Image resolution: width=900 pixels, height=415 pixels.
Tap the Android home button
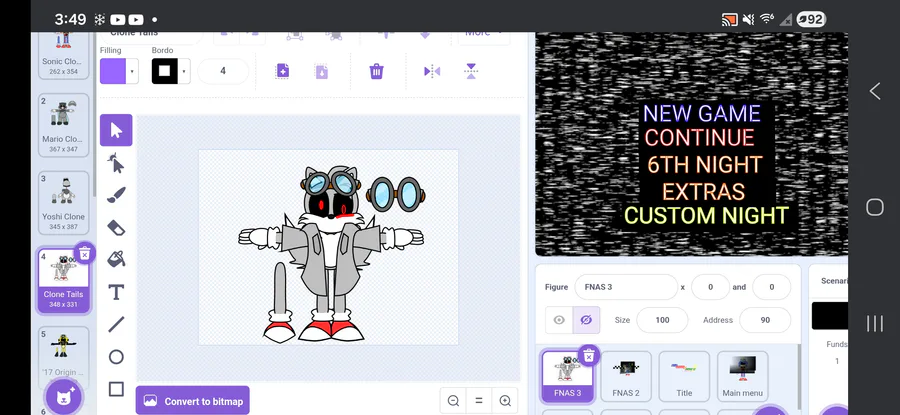pyautogui.click(x=874, y=207)
